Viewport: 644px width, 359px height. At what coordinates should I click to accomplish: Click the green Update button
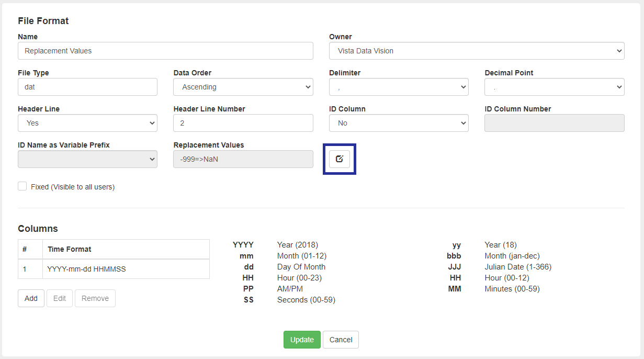coord(302,340)
